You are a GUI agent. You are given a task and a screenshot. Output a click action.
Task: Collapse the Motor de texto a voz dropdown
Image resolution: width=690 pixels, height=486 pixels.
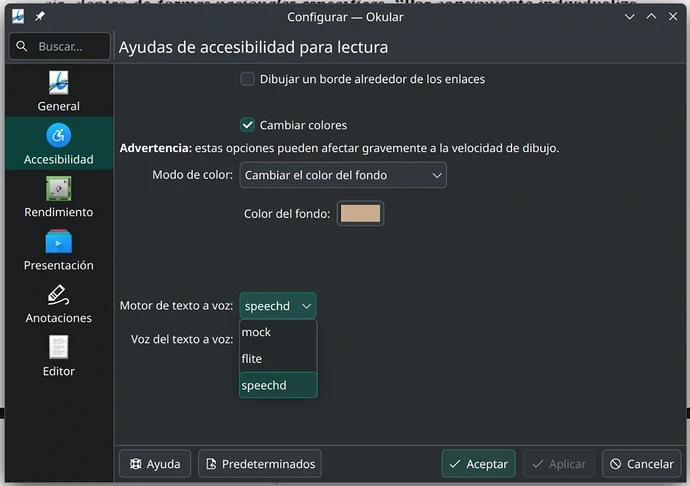pos(278,306)
